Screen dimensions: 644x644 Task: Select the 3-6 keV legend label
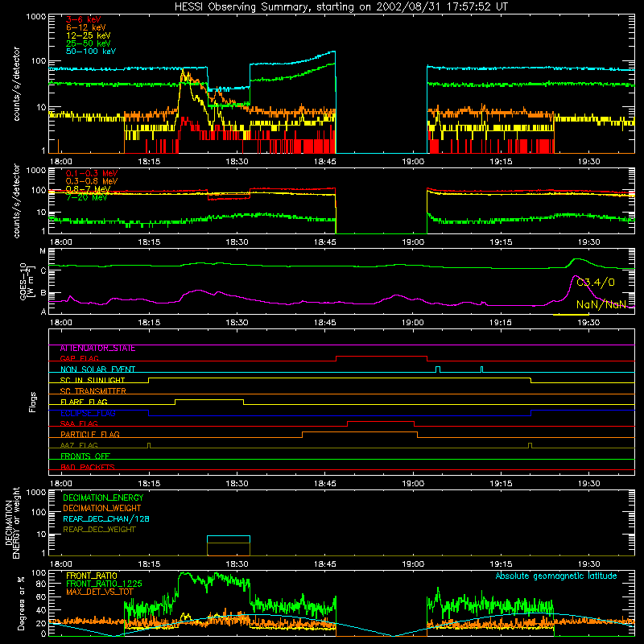tap(84, 19)
